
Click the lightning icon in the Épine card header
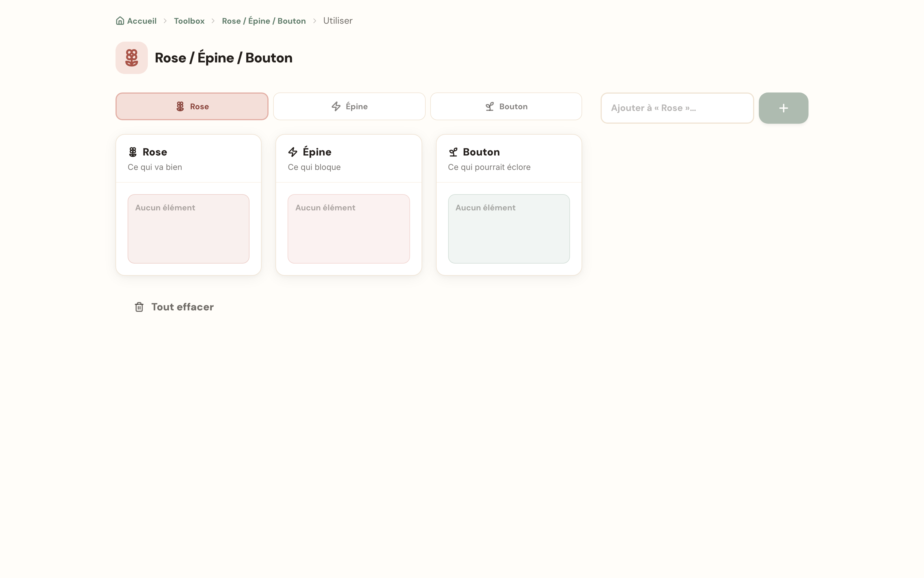pyautogui.click(x=293, y=152)
